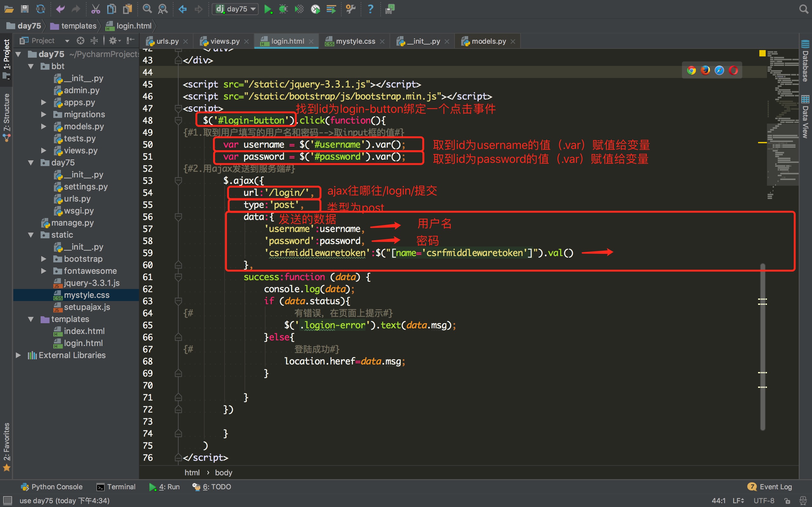Expand the migrations folder
This screenshot has height=507, width=812.
pos(44,114)
